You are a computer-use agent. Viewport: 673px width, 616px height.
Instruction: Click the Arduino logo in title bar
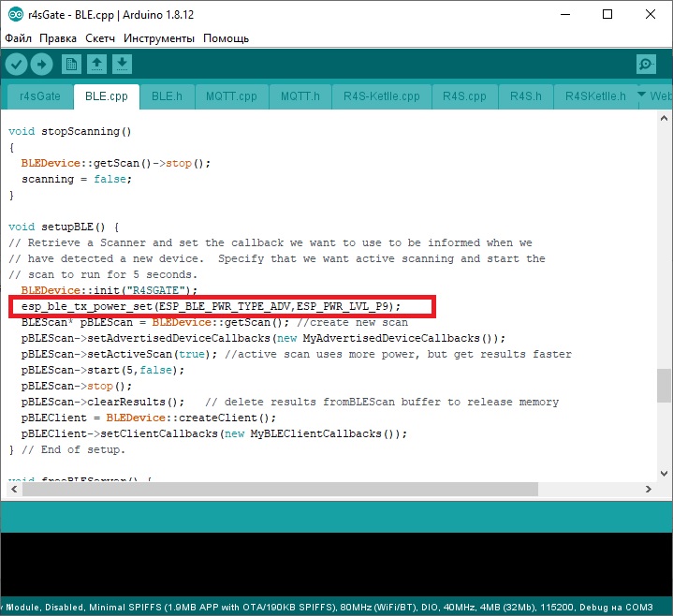point(13,13)
